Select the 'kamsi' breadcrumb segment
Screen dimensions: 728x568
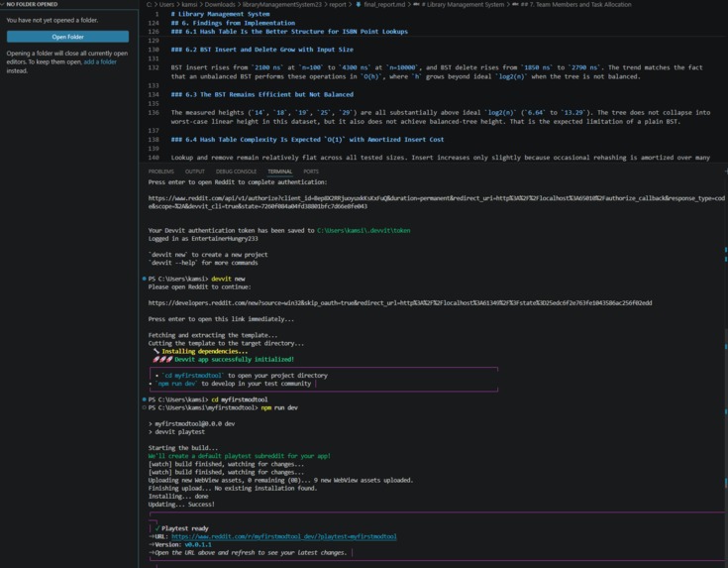189,4
